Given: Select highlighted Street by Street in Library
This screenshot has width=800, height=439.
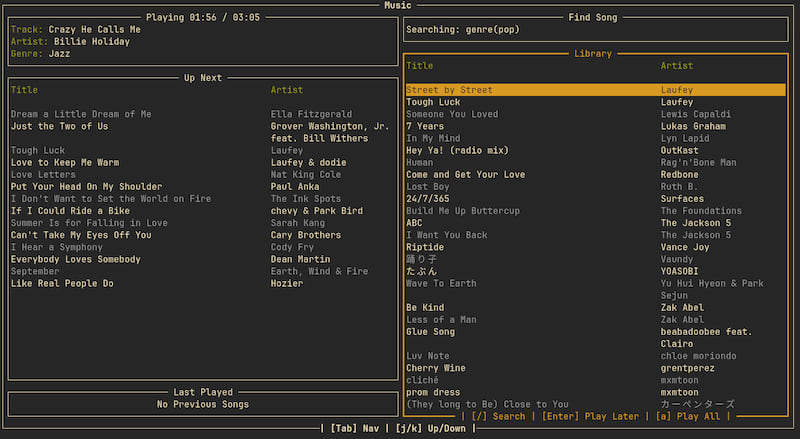Looking at the screenshot, I should click(449, 90).
